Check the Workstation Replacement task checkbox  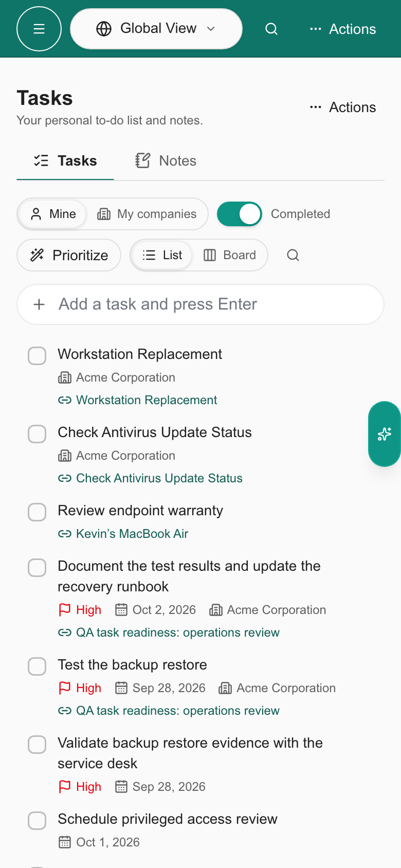point(37,355)
